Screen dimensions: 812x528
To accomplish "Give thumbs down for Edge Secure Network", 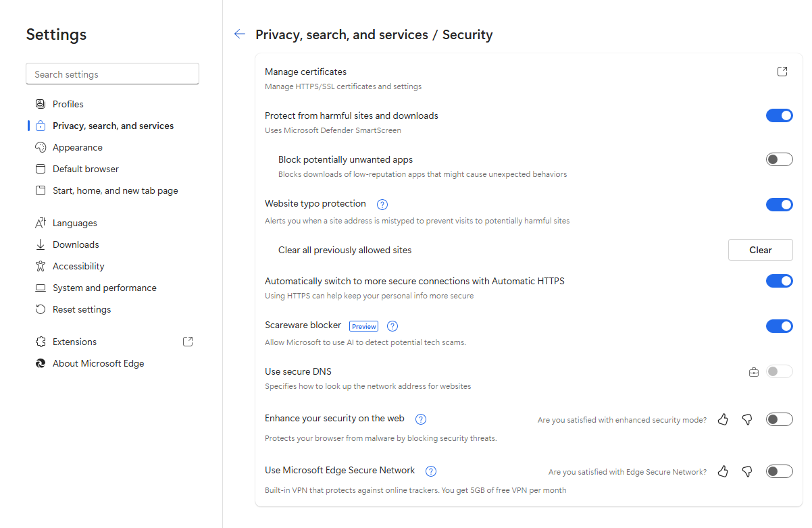I will click(x=747, y=471).
